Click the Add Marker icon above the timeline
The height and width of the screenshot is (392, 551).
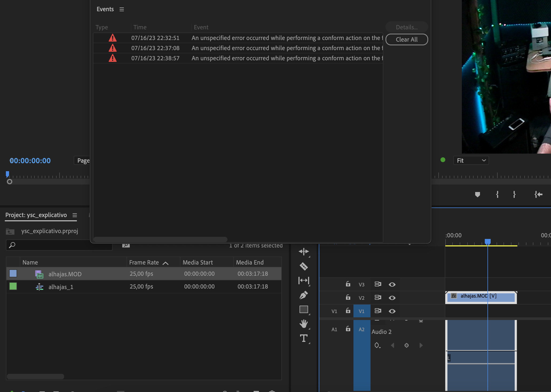478,194
